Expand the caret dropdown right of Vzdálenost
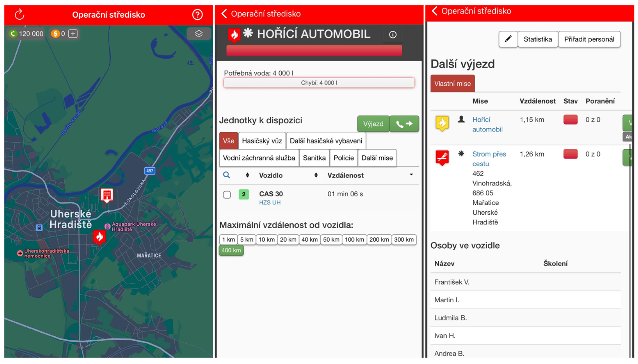Image resolution: width=638 pixels, height=364 pixels. tap(411, 175)
